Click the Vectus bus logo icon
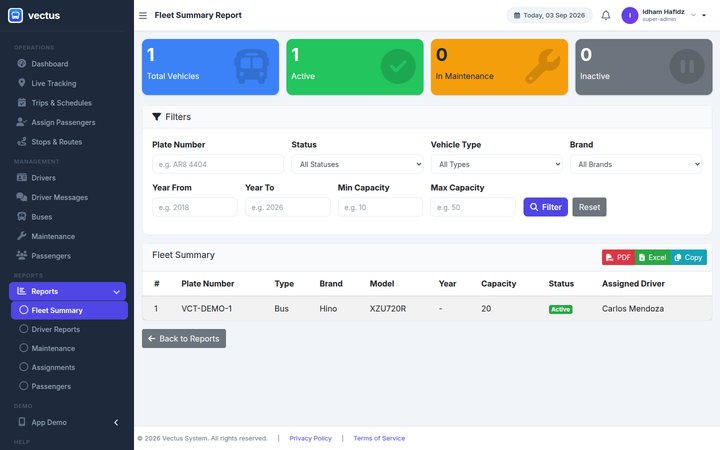This screenshot has width=720, height=450. pos(15,15)
